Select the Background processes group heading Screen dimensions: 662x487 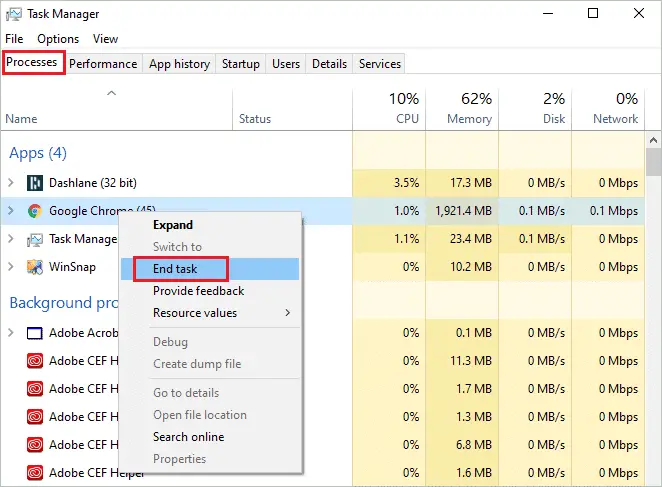[x=64, y=303]
